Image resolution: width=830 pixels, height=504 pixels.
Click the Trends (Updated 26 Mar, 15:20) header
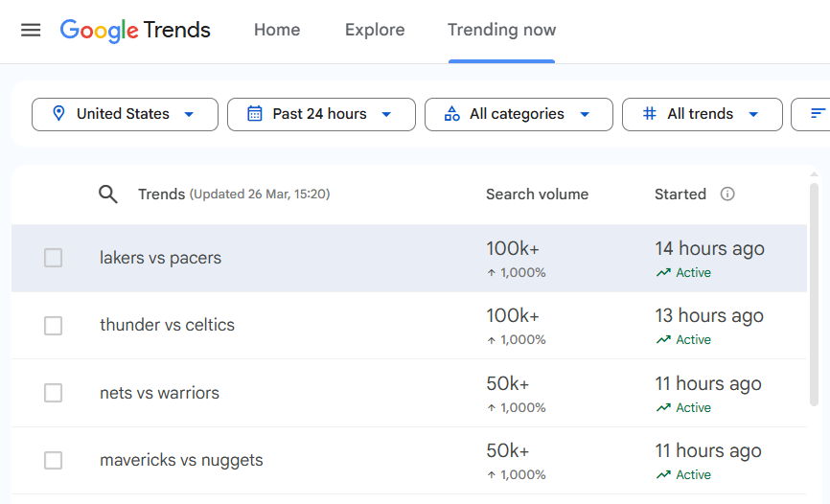click(234, 195)
